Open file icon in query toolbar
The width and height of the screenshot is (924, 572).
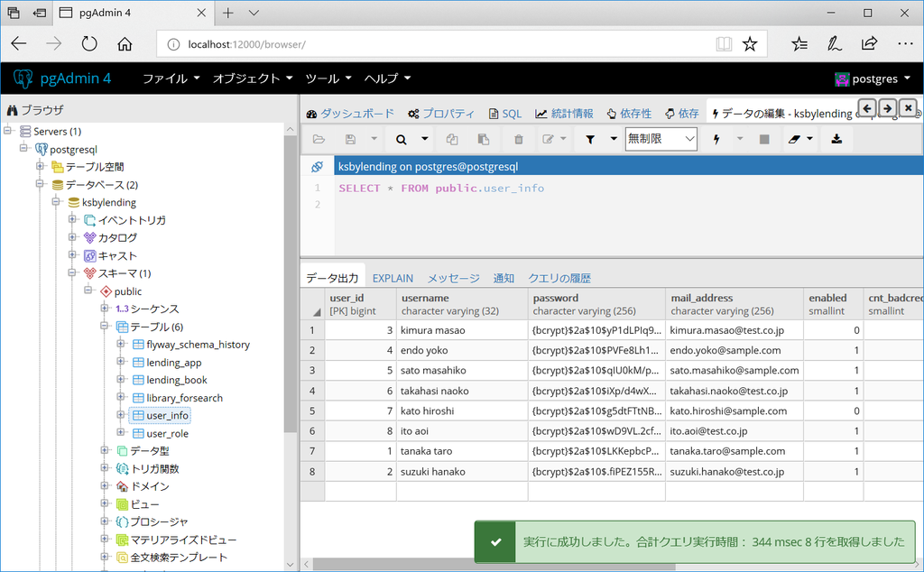coord(319,140)
